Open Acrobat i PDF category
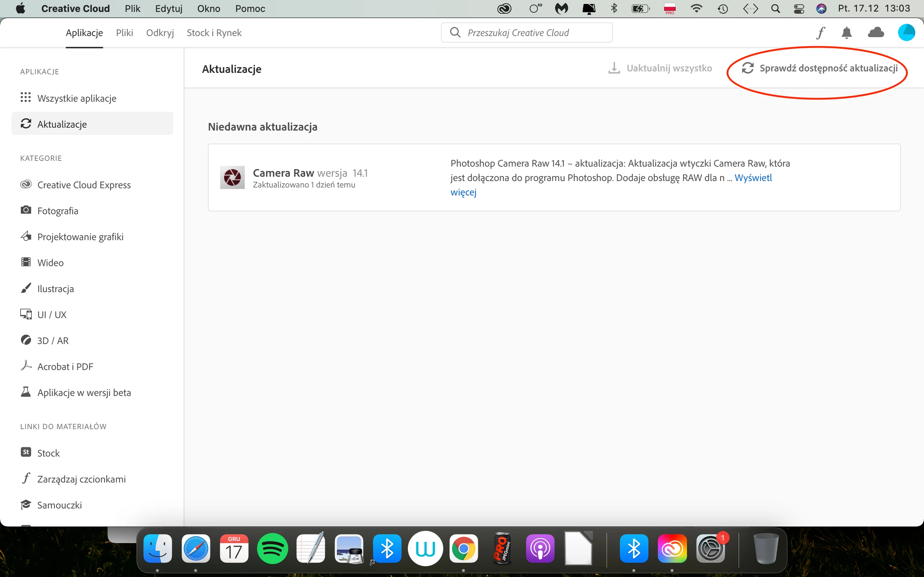The height and width of the screenshot is (577, 924). pyautogui.click(x=65, y=366)
